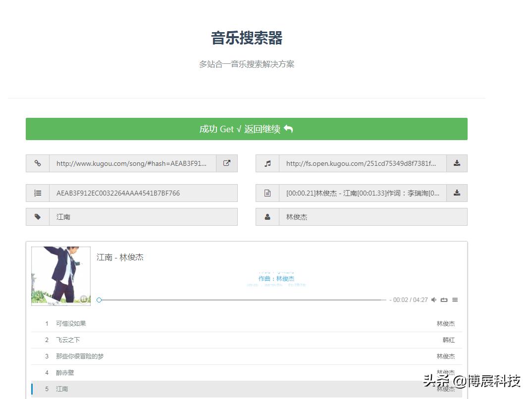Screen dimensions: 532x399
Task: Click the music note icon beside the audio URL
Action: [267, 163]
